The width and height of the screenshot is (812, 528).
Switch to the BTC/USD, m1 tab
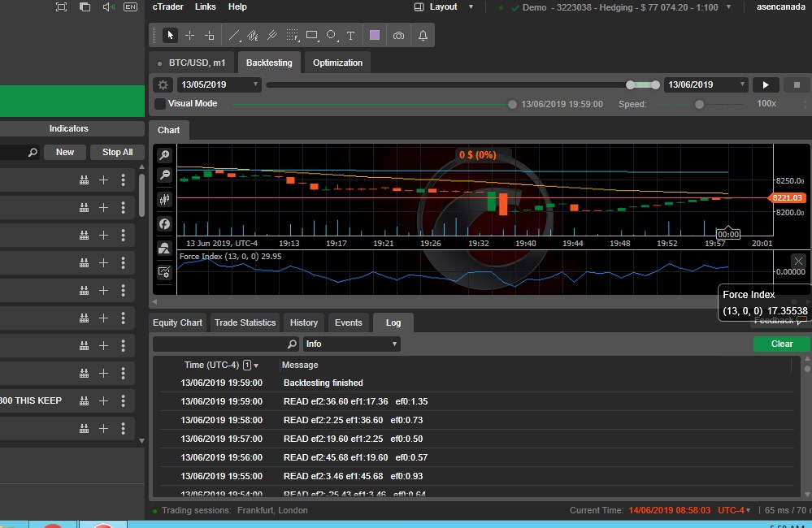coord(192,63)
